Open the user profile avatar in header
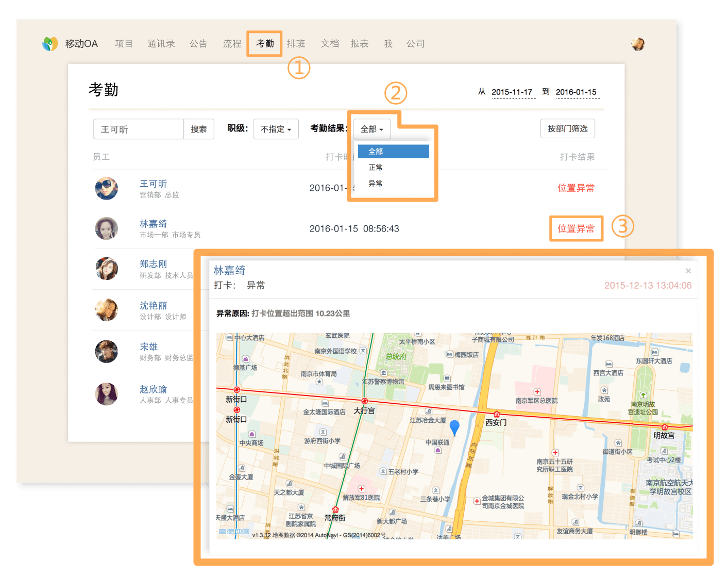This screenshot has width=728, height=577. click(638, 44)
